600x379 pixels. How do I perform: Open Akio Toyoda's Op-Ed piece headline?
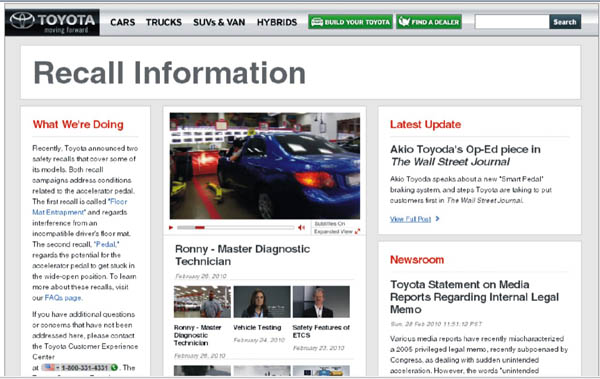(465, 155)
